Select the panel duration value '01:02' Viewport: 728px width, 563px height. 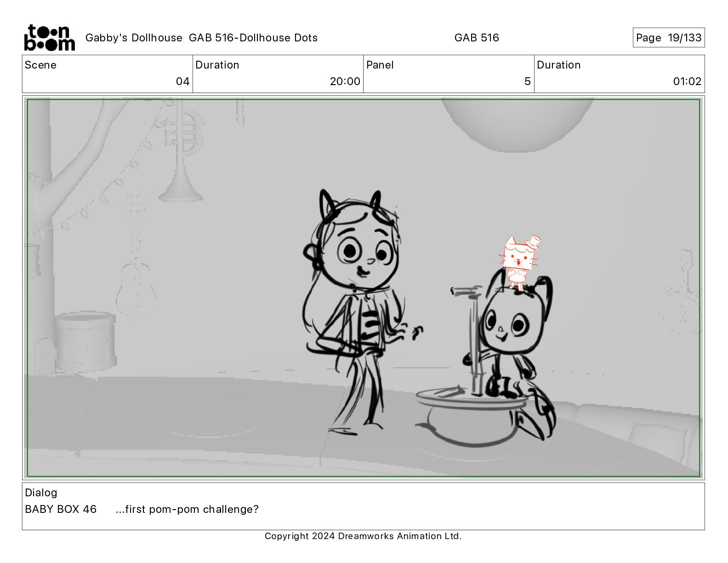click(687, 81)
